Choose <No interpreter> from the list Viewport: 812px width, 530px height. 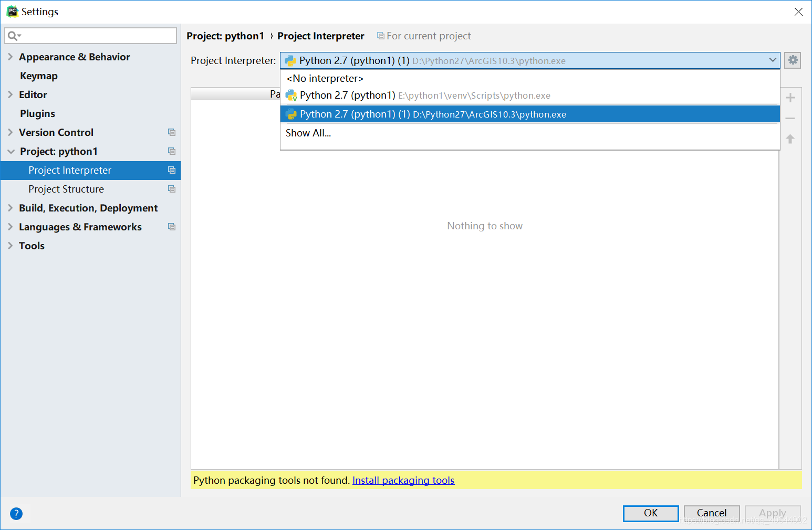pyautogui.click(x=530, y=78)
